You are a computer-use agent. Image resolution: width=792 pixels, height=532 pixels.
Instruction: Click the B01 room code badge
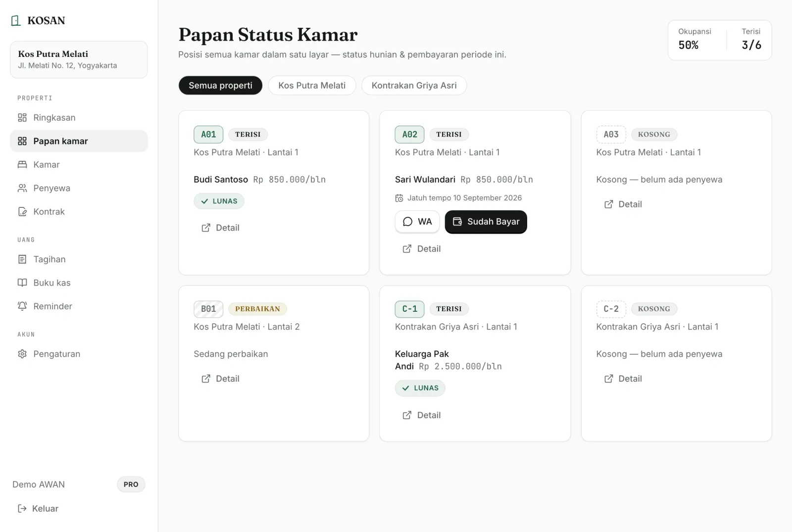(208, 309)
